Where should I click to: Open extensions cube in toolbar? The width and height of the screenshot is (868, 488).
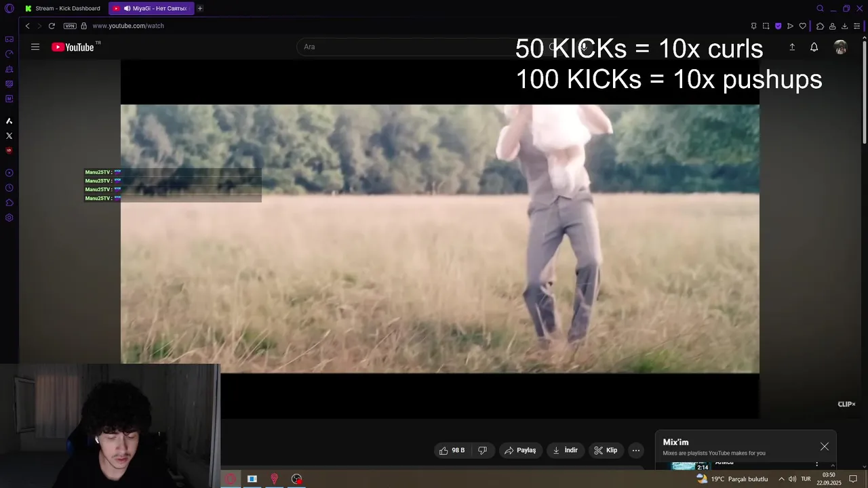tap(820, 26)
